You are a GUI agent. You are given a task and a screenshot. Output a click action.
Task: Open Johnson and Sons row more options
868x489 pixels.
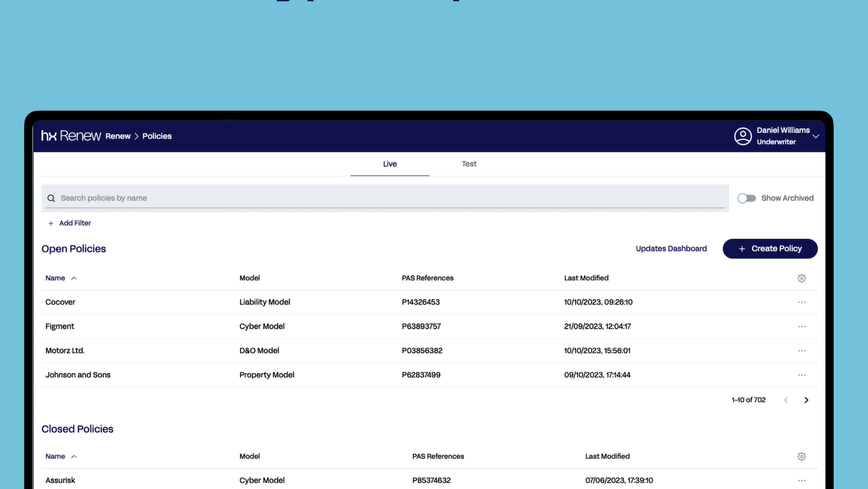coord(802,375)
